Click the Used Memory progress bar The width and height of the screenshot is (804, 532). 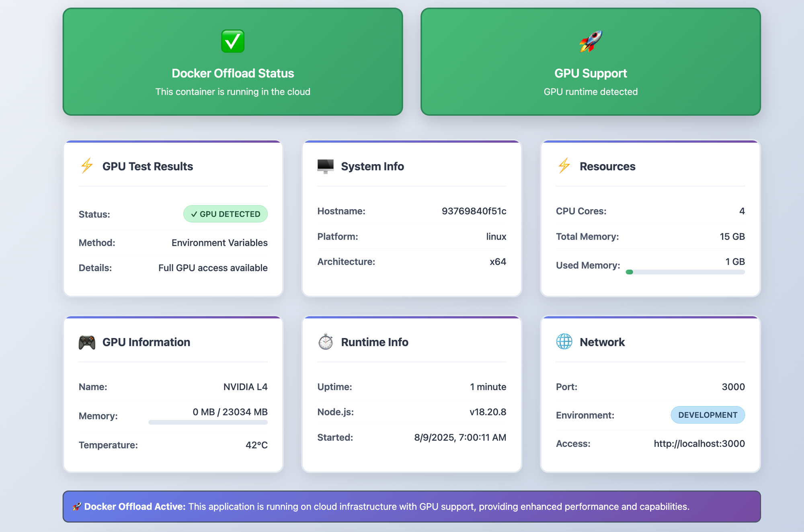coord(685,272)
